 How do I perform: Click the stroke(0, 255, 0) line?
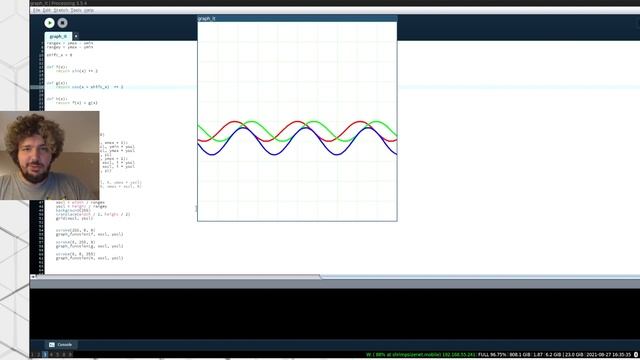click(x=76, y=242)
